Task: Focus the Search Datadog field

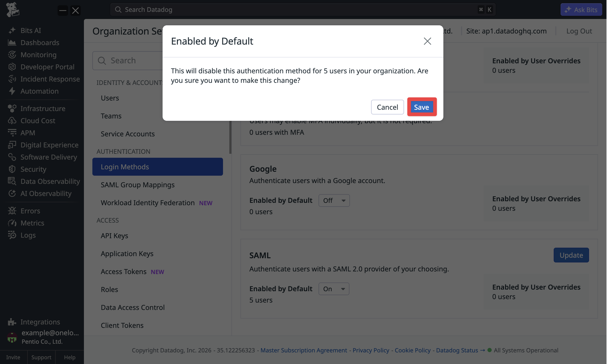Action: (302, 9)
